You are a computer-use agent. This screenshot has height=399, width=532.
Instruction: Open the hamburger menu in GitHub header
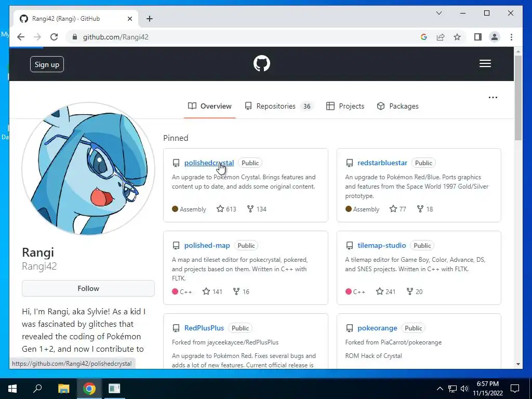[x=485, y=63]
